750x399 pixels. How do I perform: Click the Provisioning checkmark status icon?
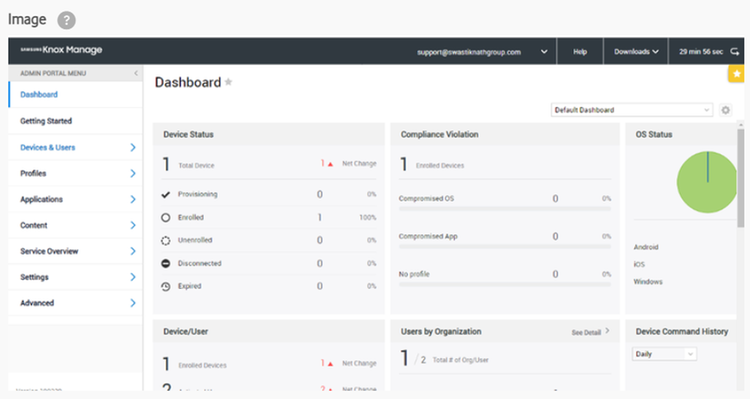click(x=165, y=194)
